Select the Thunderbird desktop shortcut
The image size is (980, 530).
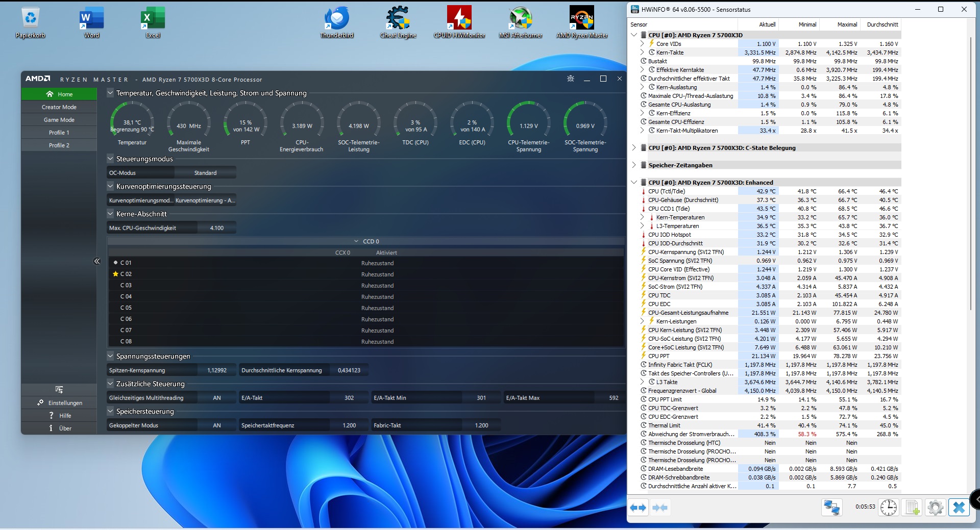point(337,22)
